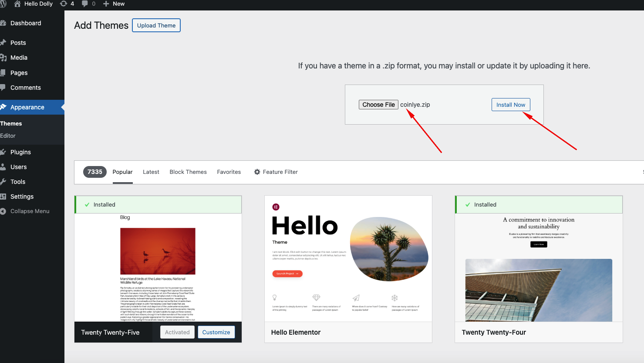
Task: Go to Posts in sidebar
Action: tap(32, 43)
